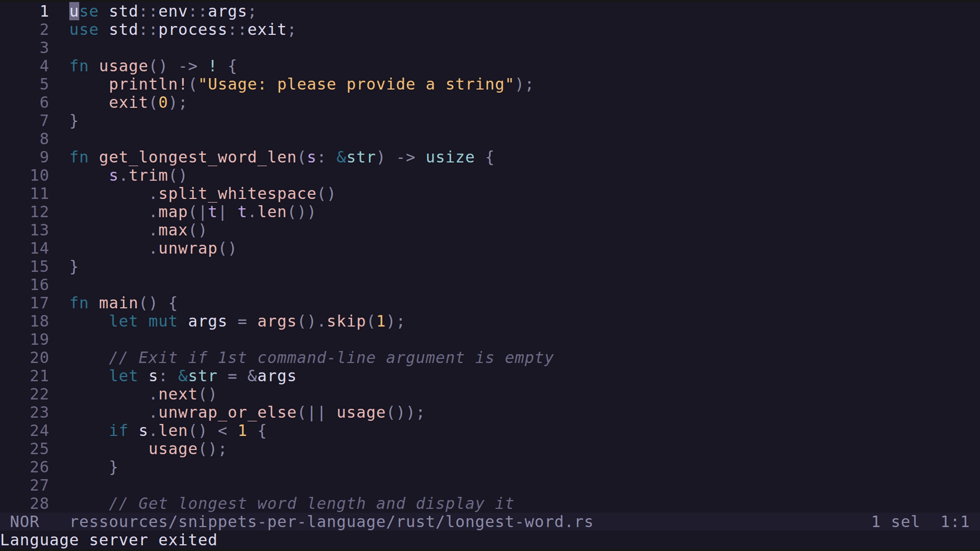Place cursor on get_longest_word_len function name
Screen dimensions: 980x551
click(x=198, y=157)
